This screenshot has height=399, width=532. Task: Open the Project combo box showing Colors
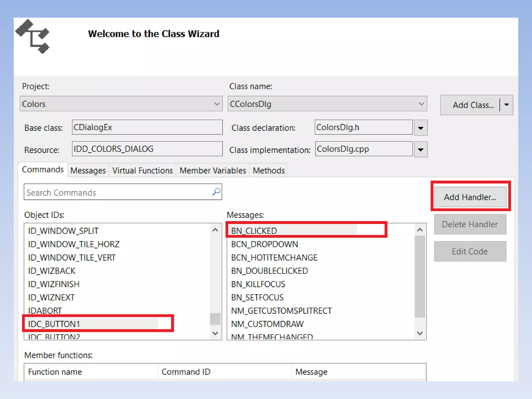(121, 104)
